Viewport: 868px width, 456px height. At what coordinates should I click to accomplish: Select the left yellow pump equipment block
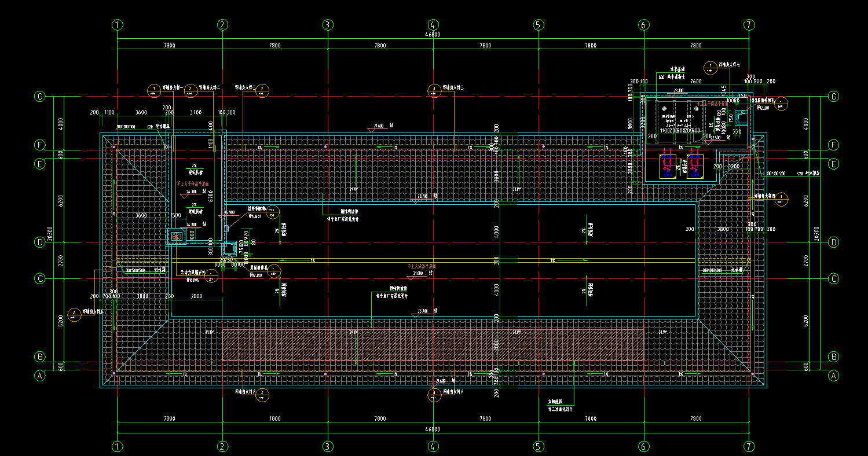668,166
